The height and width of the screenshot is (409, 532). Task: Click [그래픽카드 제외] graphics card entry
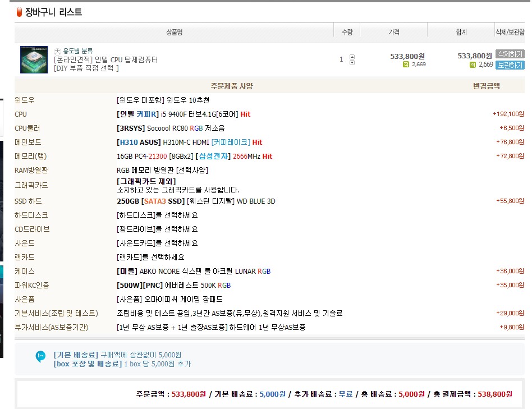pyautogui.click(x=146, y=181)
